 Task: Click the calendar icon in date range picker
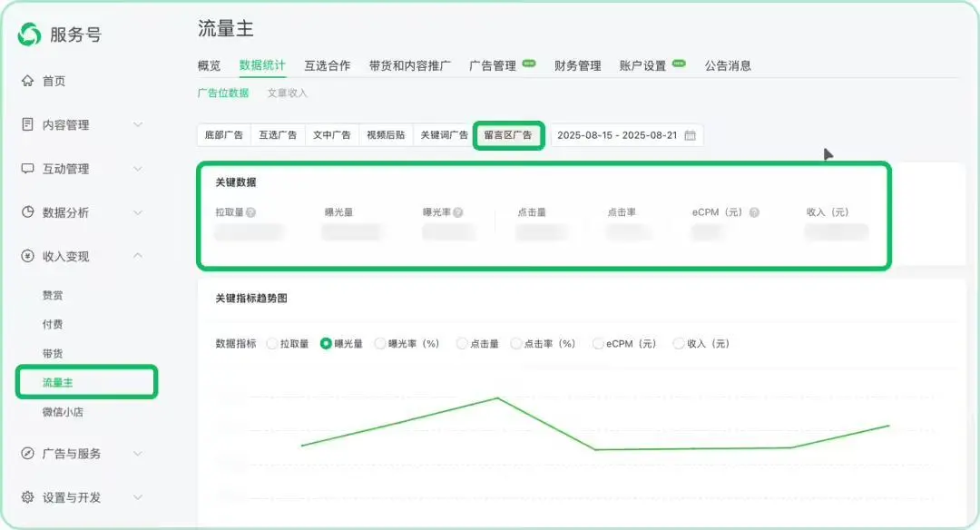(691, 134)
